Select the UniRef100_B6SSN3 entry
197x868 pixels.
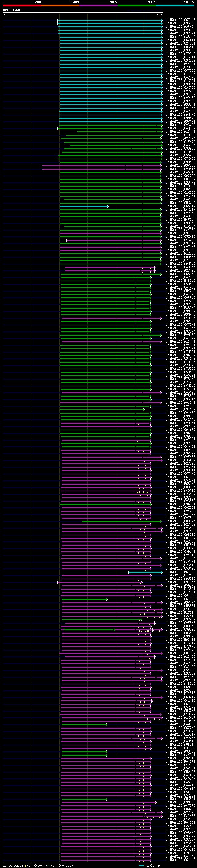[x=180, y=216]
